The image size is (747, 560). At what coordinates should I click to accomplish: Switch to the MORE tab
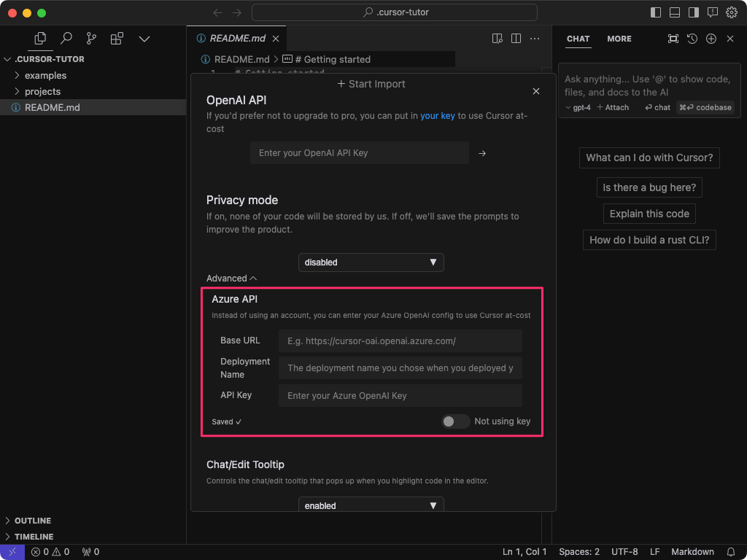[619, 39]
